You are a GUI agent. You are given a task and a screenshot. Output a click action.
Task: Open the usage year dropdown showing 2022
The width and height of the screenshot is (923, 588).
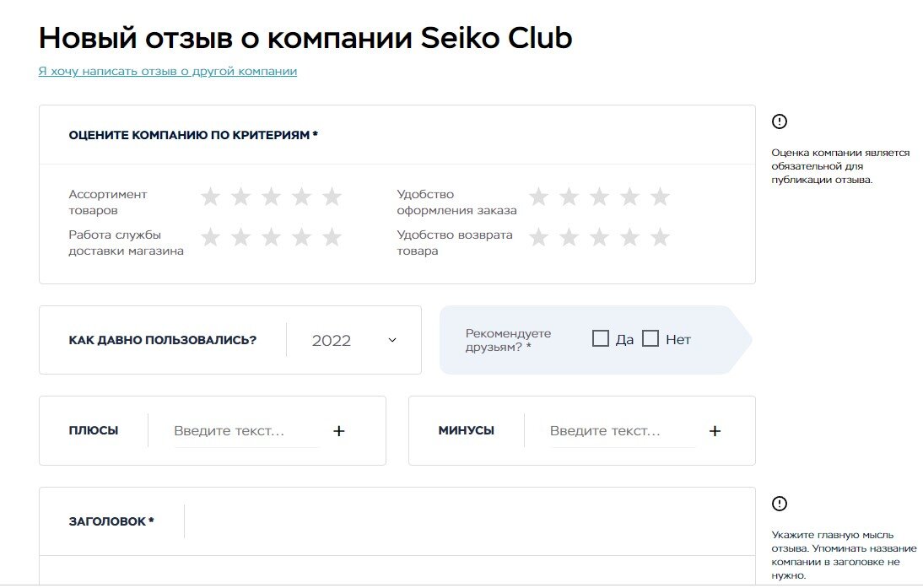tap(332, 340)
